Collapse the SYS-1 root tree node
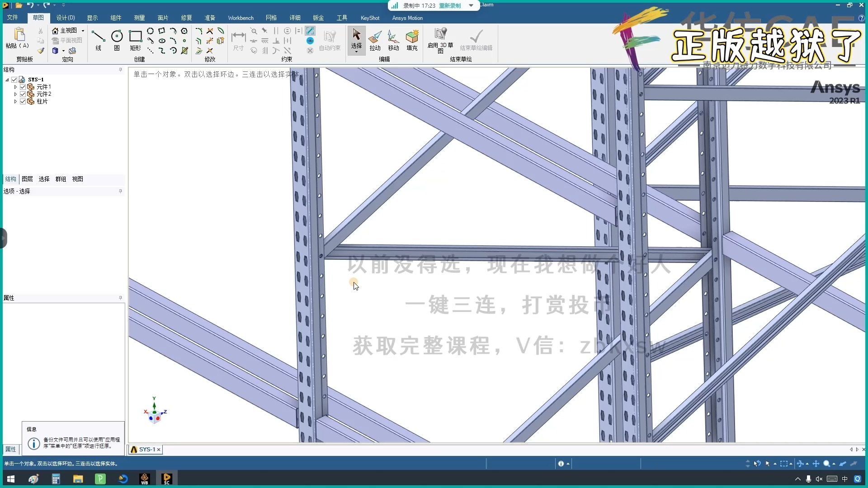 click(7, 80)
